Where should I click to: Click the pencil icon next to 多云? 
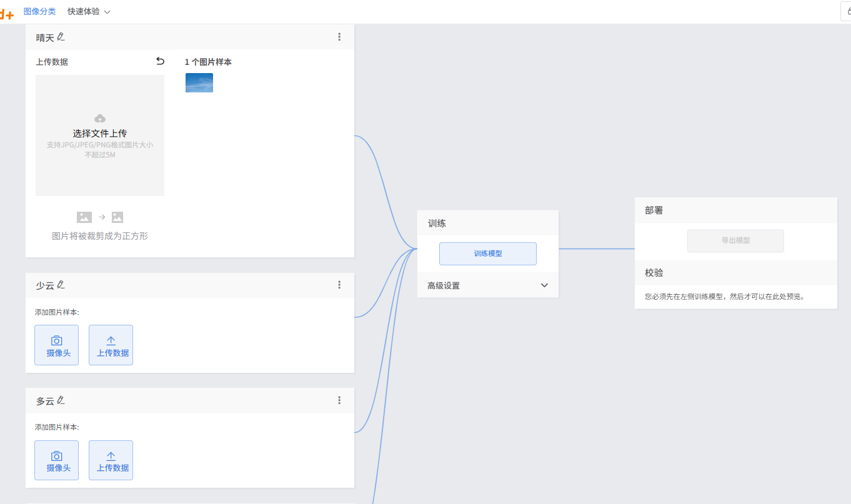[x=61, y=401]
